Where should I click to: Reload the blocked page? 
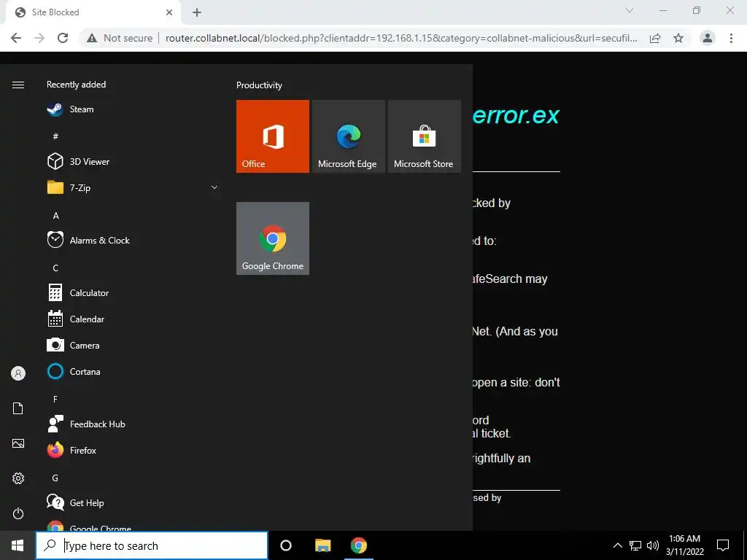point(63,38)
